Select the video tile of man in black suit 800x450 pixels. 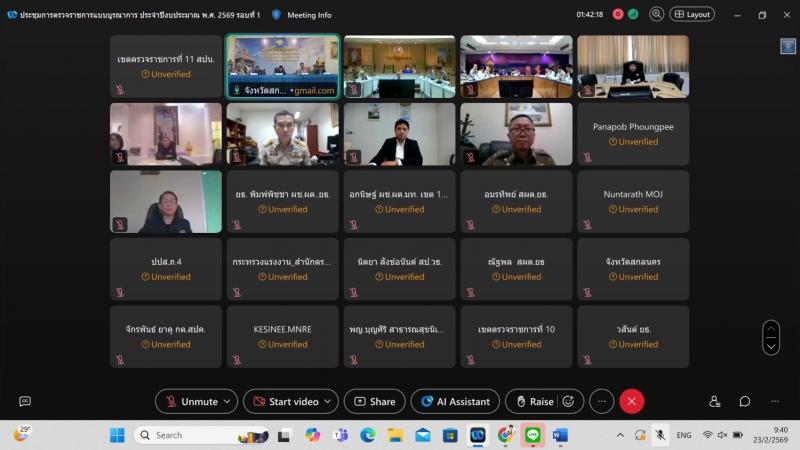[x=399, y=134]
